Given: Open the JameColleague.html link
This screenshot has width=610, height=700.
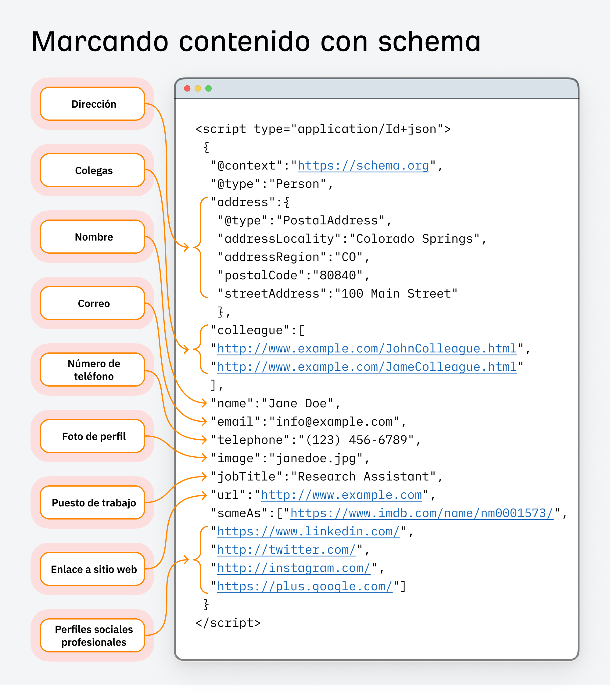Looking at the screenshot, I should (366, 367).
